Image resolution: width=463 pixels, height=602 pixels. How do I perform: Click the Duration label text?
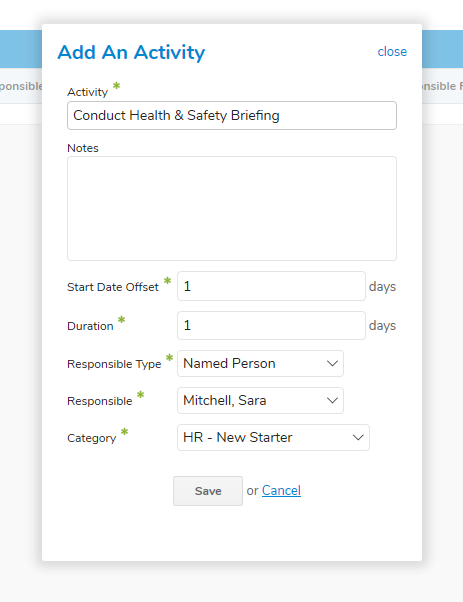(90, 326)
